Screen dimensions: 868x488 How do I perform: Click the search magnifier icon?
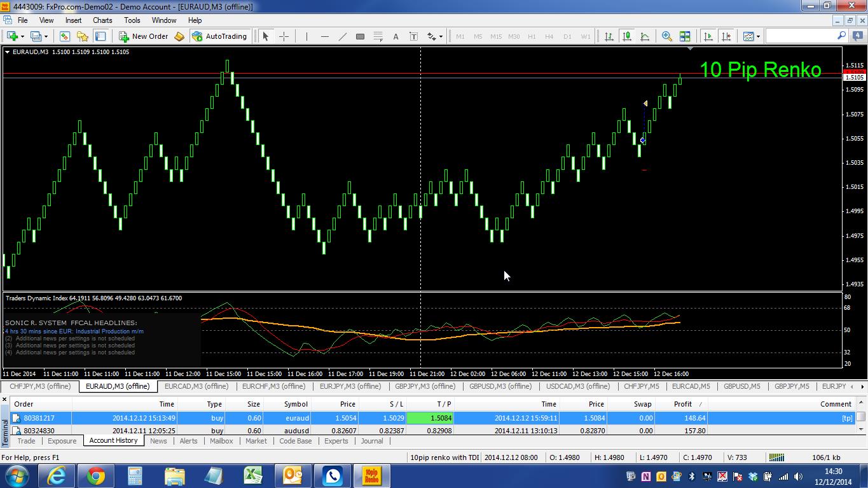point(841,36)
